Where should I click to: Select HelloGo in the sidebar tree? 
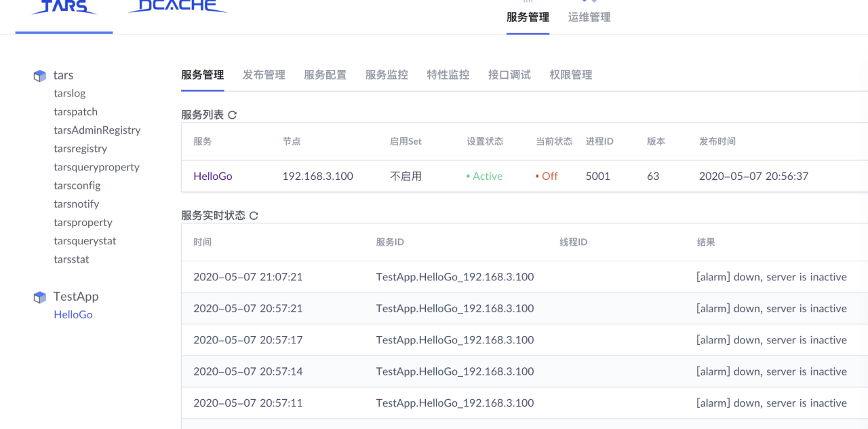73,315
